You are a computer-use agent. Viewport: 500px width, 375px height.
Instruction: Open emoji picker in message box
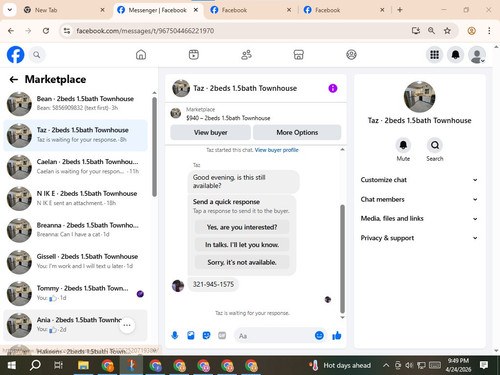[319, 335]
